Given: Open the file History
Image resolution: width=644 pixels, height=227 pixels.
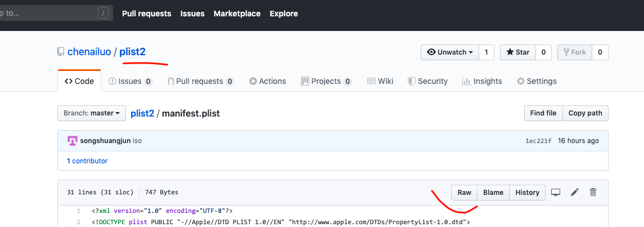Looking at the screenshot, I should (x=527, y=193).
